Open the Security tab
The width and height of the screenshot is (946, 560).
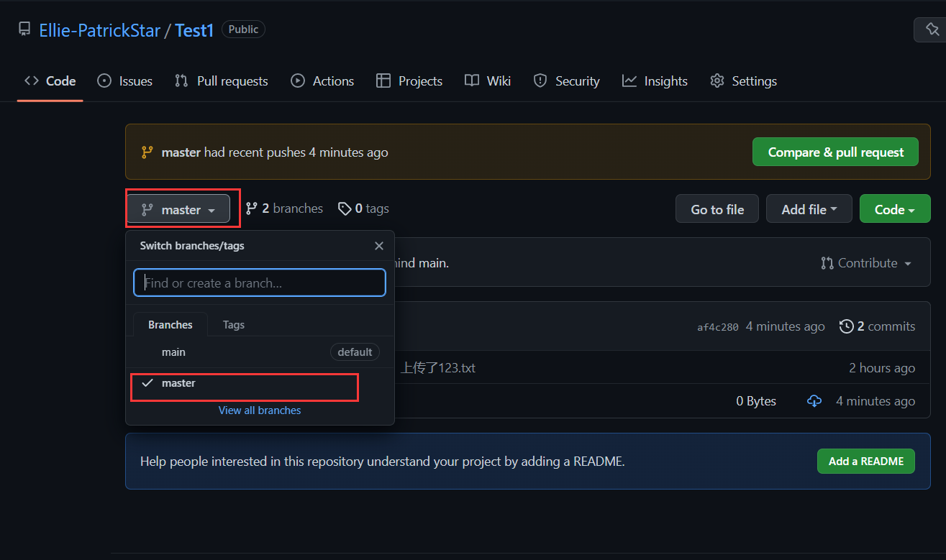pyautogui.click(x=567, y=81)
